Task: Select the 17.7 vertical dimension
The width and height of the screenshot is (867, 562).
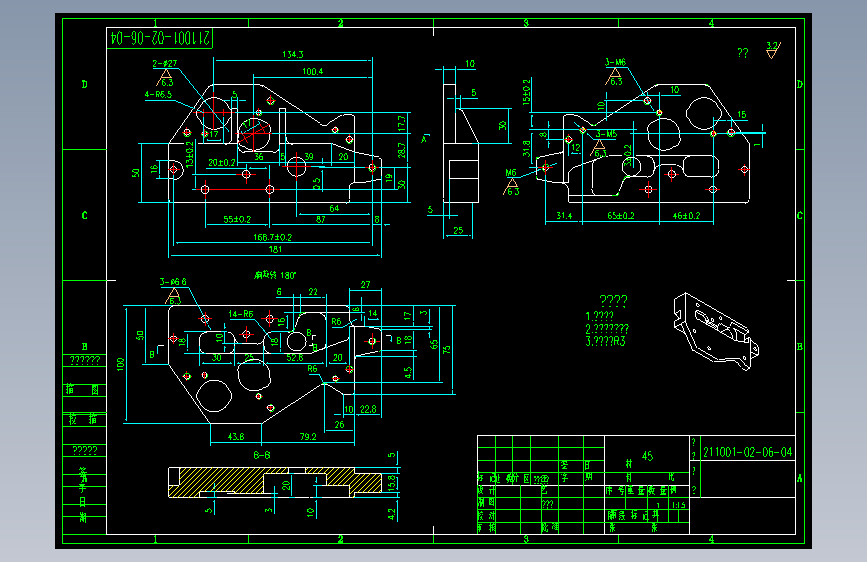Action: 401,122
